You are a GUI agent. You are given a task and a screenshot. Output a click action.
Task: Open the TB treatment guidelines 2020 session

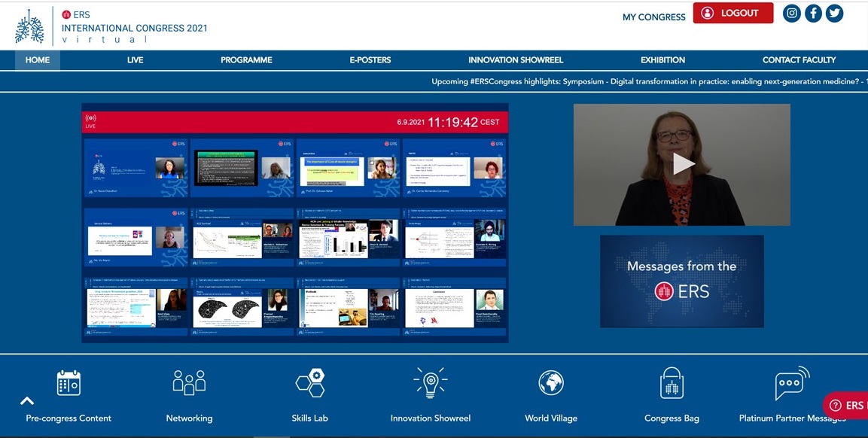coord(136,306)
